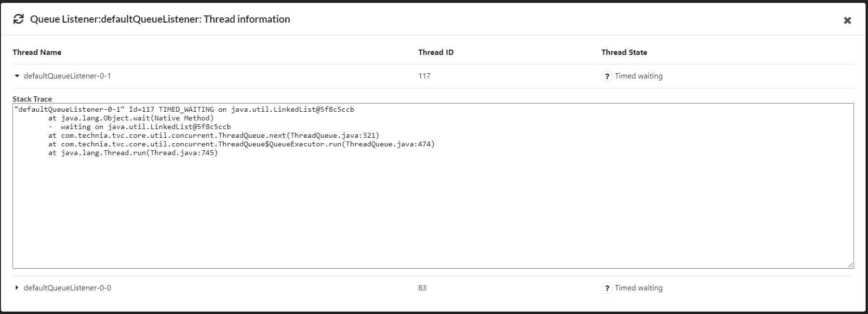Click the Thread ID column header
The width and height of the screenshot is (868, 314).
point(436,52)
